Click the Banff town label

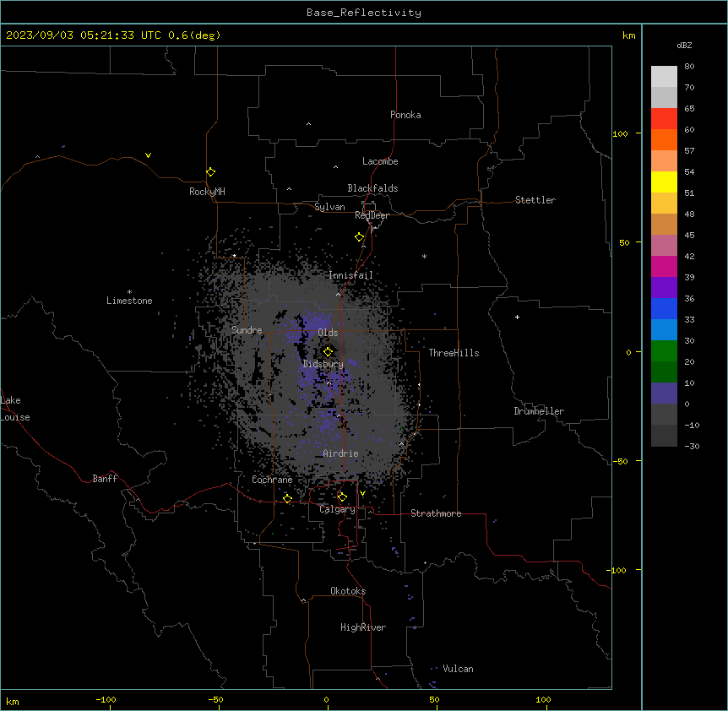[x=105, y=479]
